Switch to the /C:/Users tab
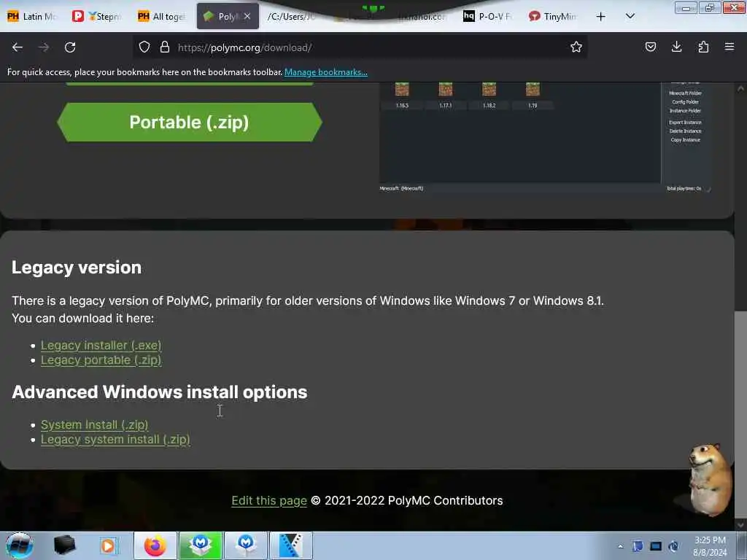The image size is (747, 560). [x=292, y=16]
